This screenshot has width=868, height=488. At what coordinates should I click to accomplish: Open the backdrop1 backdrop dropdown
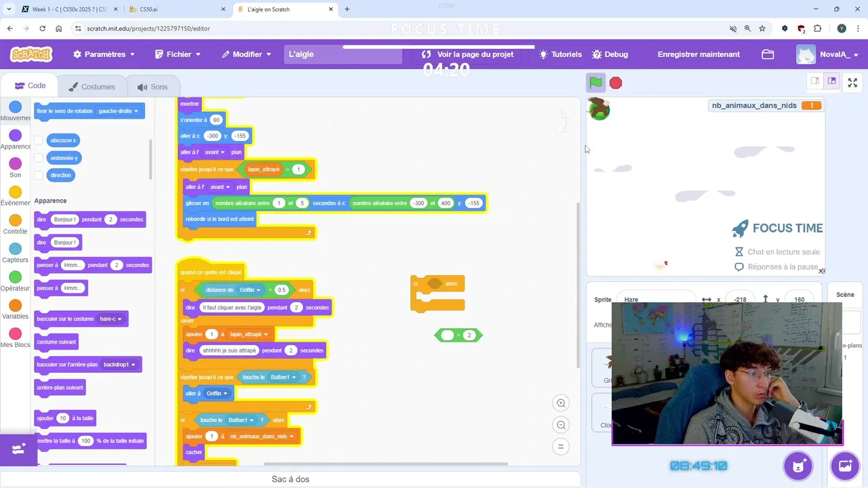[x=120, y=365]
